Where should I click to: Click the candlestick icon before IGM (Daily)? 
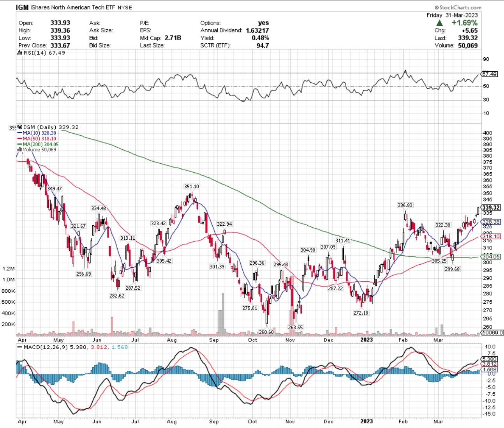click(x=19, y=127)
